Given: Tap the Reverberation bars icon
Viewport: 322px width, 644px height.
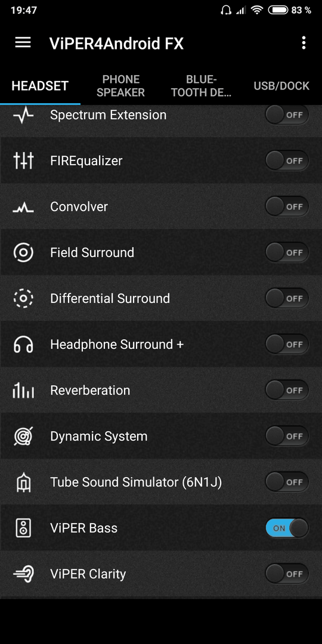Looking at the screenshot, I should click(x=23, y=390).
